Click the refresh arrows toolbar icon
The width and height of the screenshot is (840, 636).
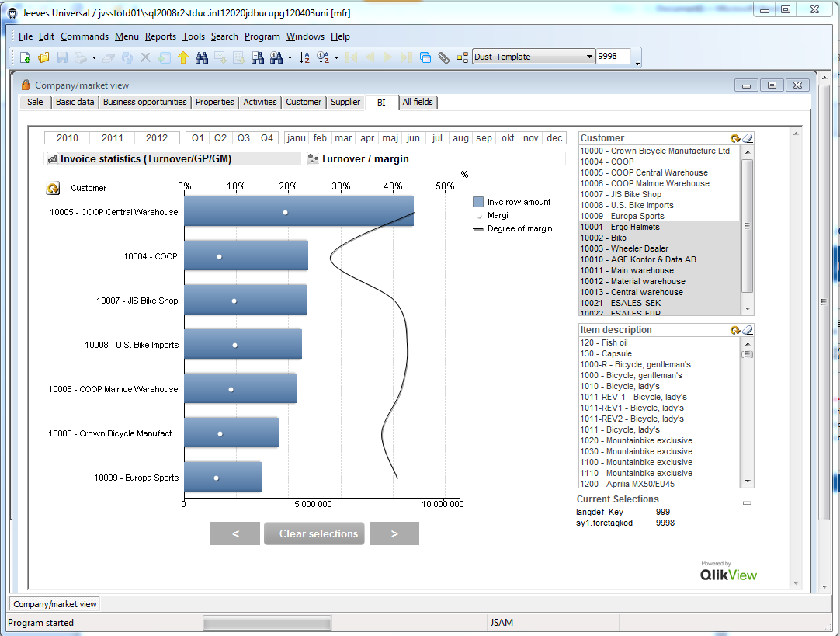(127, 57)
